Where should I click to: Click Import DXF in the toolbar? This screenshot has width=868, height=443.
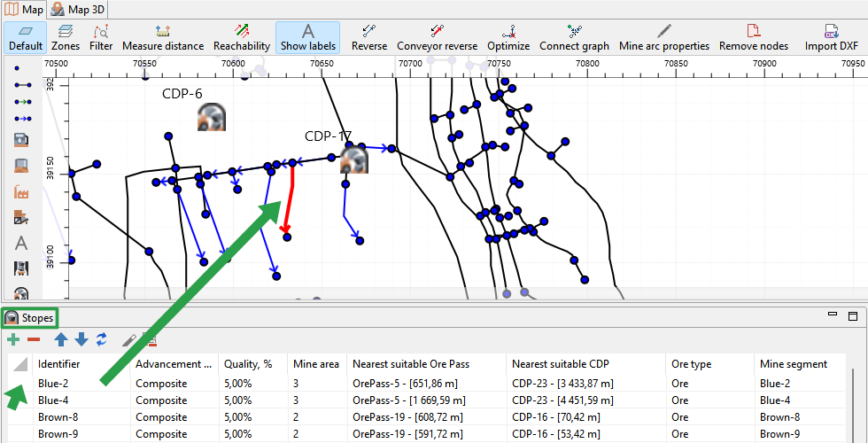(x=831, y=37)
